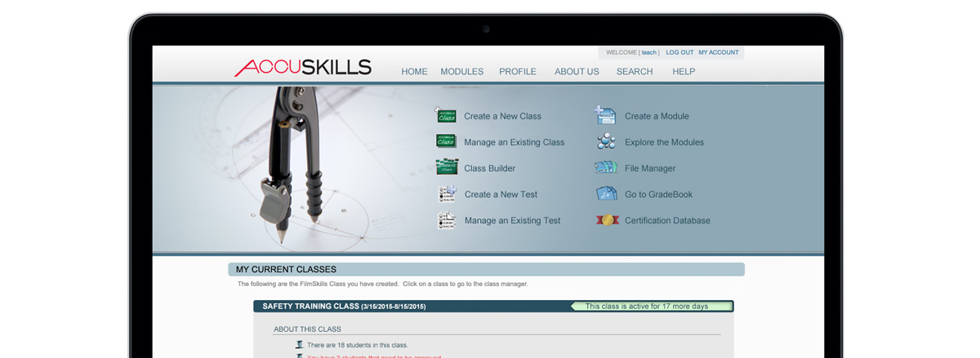Click the Certification Database medal icon
This screenshot has width=980, height=358.
[605, 220]
